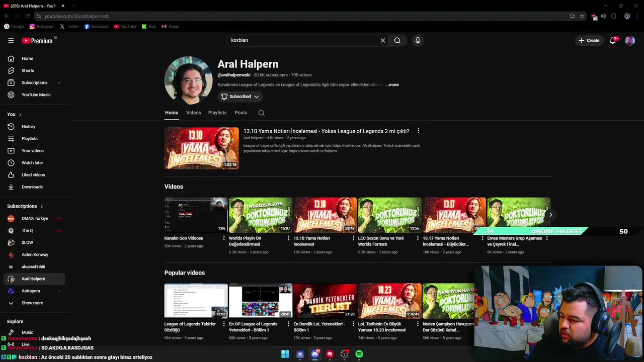644x362 pixels.
Task: Open Aiden Kenway subscription channel
Action: (34, 255)
